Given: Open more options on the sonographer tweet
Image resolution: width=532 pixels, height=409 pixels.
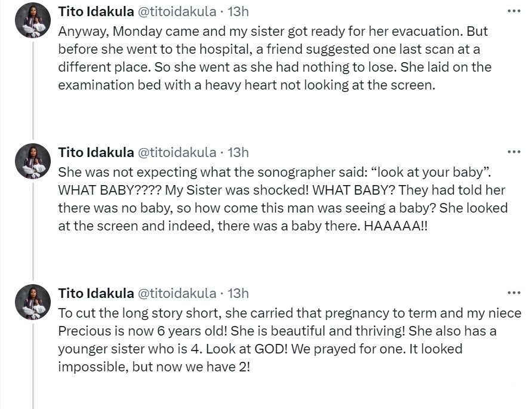Looking at the screenshot, I should pyautogui.click(x=513, y=152).
